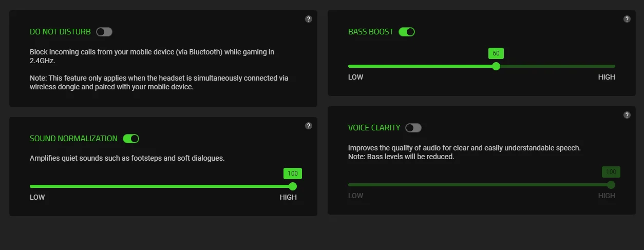644x250 pixels.
Task: Open the Voice Clarity help icon
Action: [x=627, y=115]
